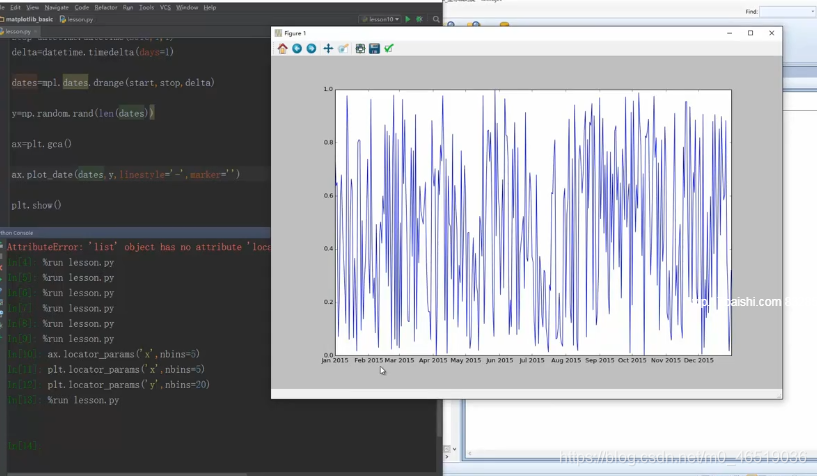Click the y=np.random.rand code line

tap(83, 113)
